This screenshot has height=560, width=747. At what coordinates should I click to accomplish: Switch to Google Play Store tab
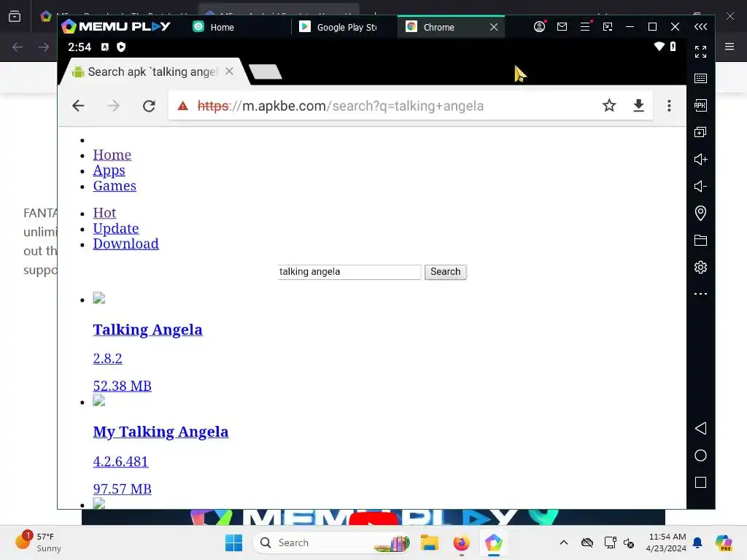point(338,27)
